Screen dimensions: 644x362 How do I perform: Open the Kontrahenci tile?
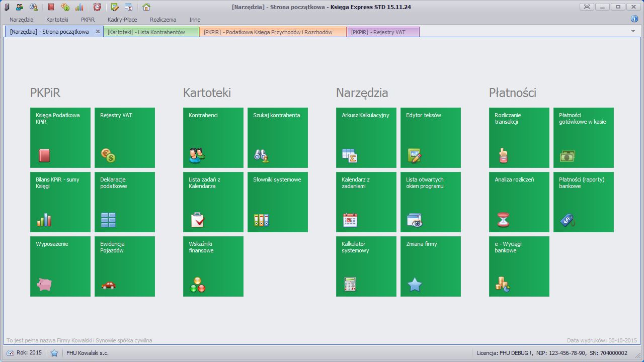(213, 138)
